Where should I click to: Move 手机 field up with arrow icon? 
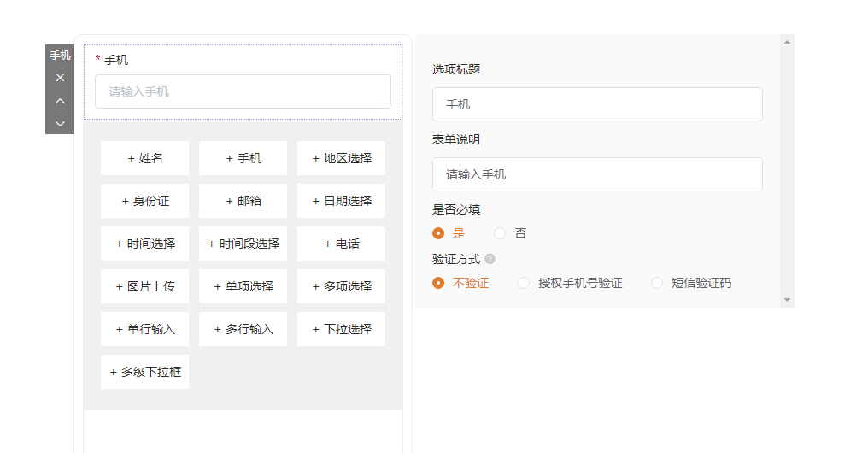click(60, 101)
